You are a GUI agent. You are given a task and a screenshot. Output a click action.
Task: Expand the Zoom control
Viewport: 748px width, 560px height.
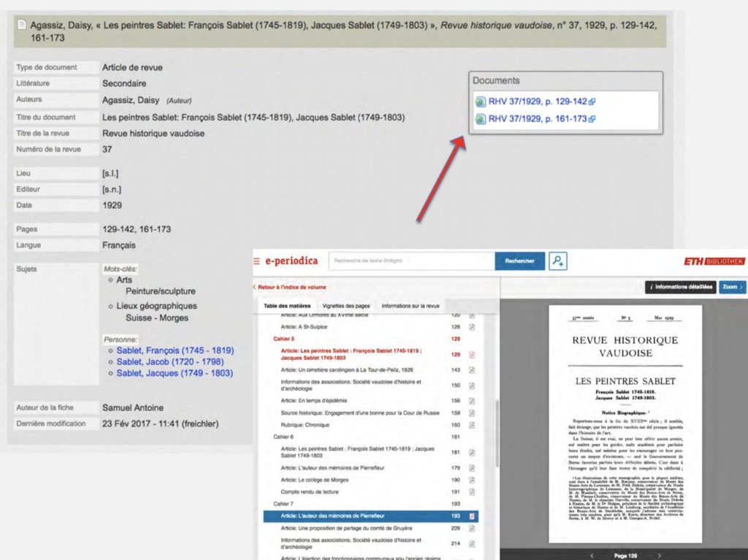732,287
